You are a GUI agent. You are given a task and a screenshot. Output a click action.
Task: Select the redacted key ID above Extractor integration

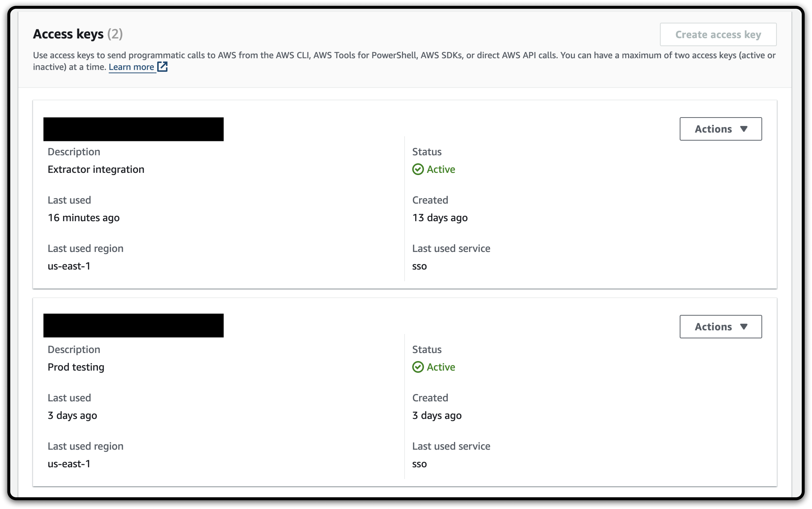tap(133, 129)
